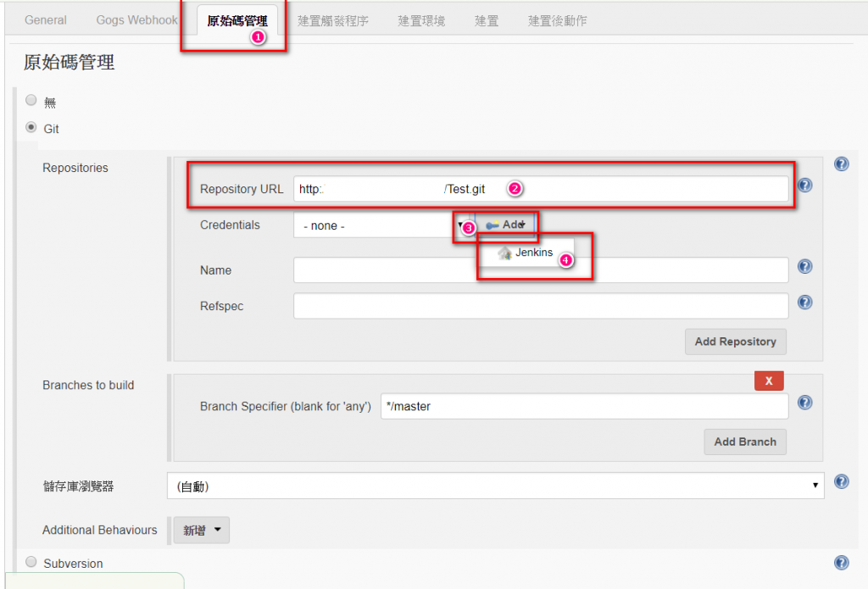Expand the 新增 Additional Behaviours dropdown
868x589 pixels.
point(202,531)
